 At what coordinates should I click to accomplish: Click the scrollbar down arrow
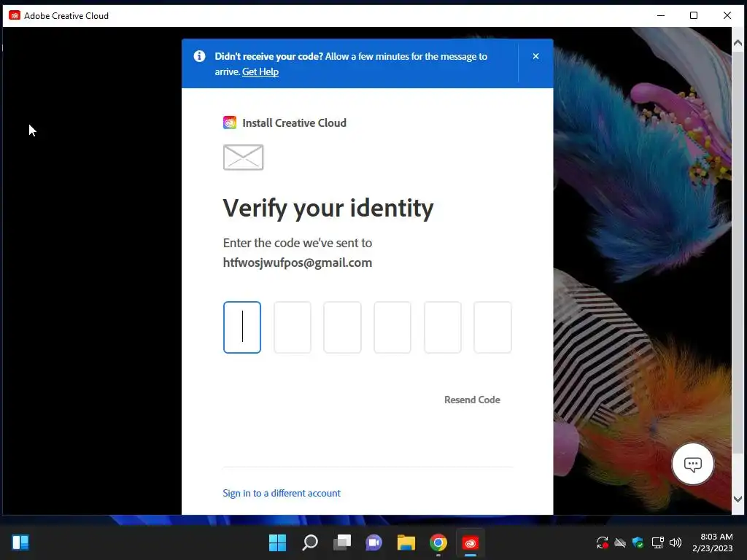pos(738,499)
